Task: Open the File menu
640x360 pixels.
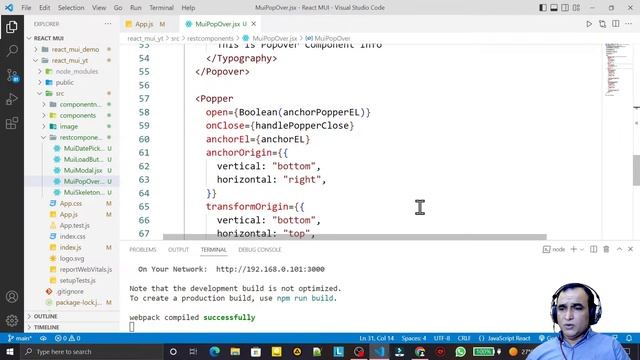Action: 26,8
